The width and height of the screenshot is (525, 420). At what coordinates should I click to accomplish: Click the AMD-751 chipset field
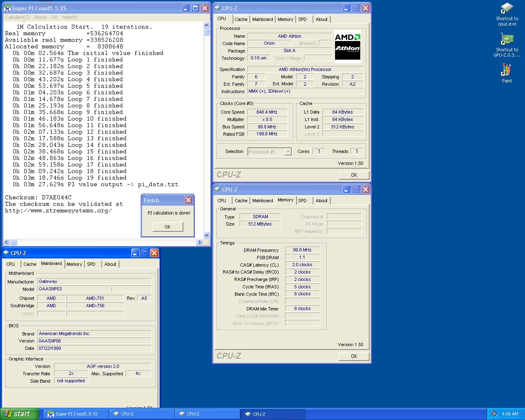coord(95,298)
